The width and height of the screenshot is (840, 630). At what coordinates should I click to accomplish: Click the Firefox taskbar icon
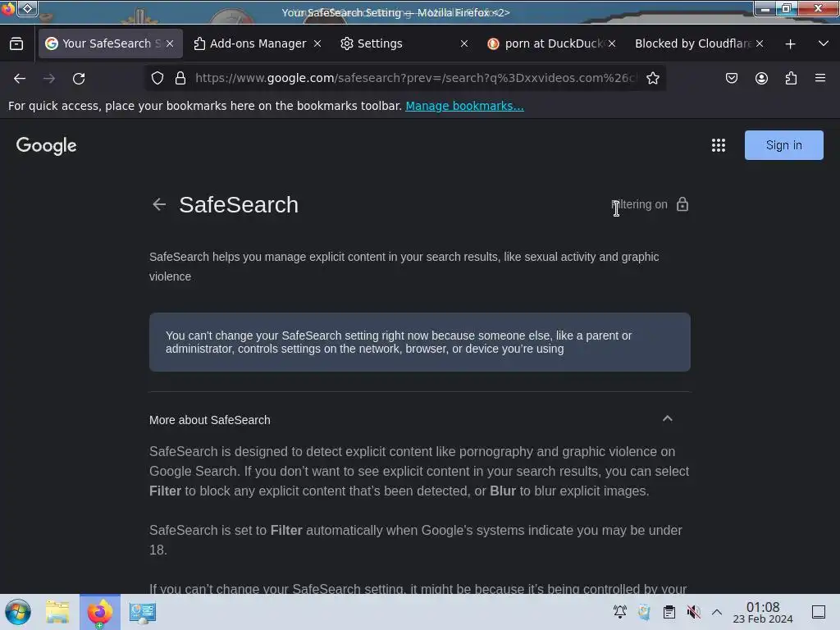click(99, 612)
